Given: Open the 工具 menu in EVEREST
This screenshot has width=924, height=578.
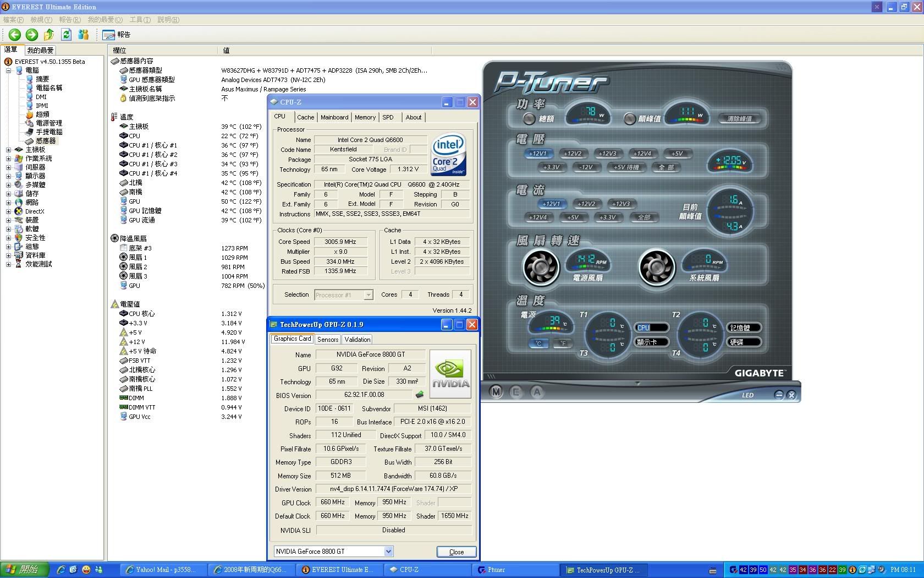Looking at the screenshot, I should (x=140, y=20).
